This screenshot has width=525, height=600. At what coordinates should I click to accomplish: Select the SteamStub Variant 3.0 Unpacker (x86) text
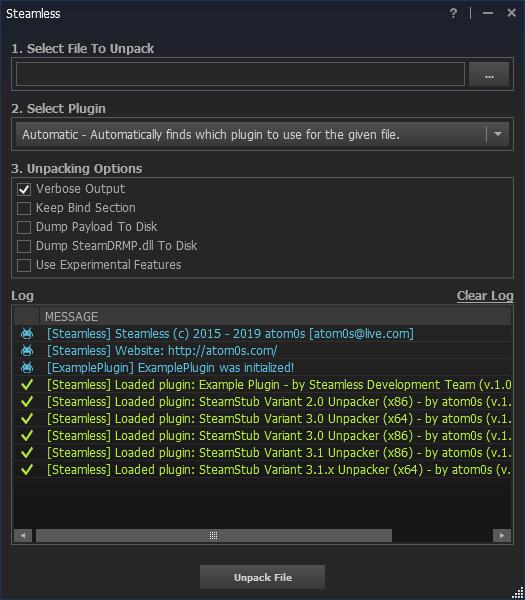click(x=279, y=435)
